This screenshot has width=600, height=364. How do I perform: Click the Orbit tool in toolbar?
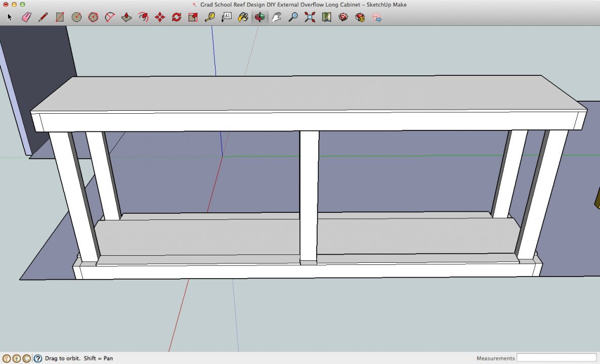(260, 17)
